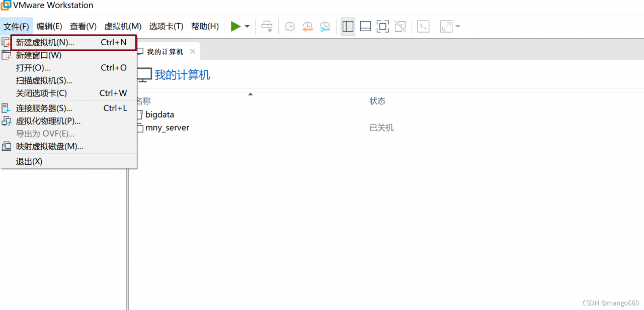Power on the virtual machine
This screenshot has height=310, width=644.
235,26
